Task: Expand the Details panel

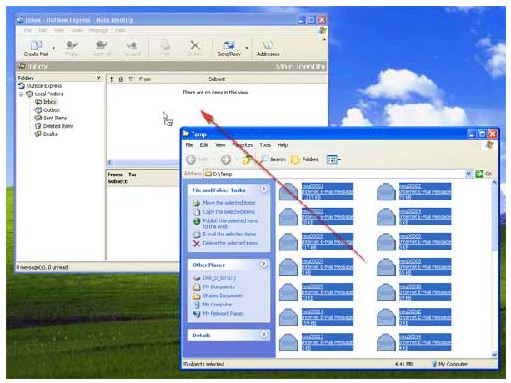Action: pyautogui.click(x=264, y=334)
